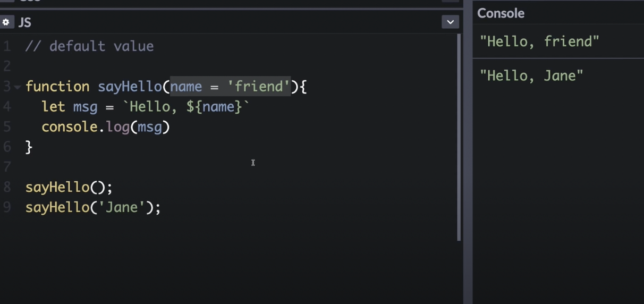The height and width of the screenshot is (304, 644).
Task: Click the closing brace on line 6
Action: click(29, 147)
